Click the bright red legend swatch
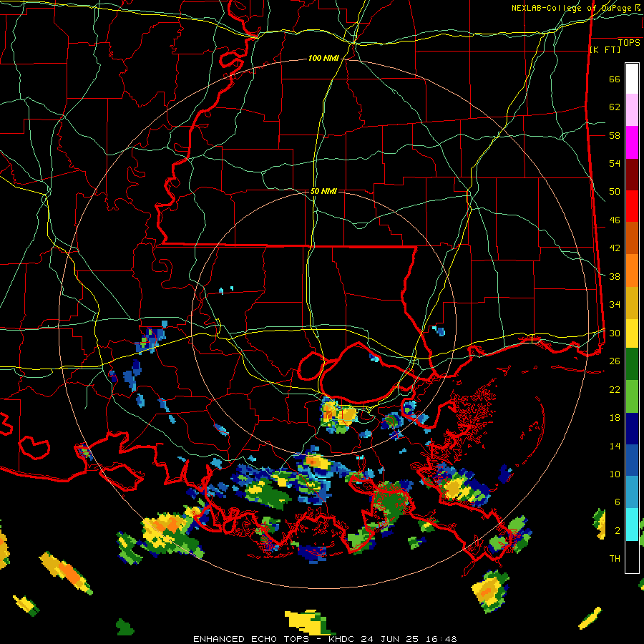Screen dimensions: 644x644 point(632,206)
